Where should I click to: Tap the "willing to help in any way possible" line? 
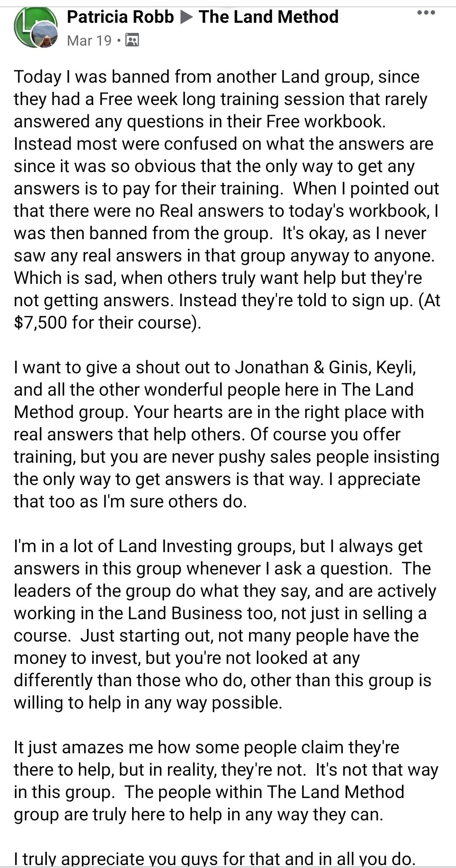click(148, 703)
